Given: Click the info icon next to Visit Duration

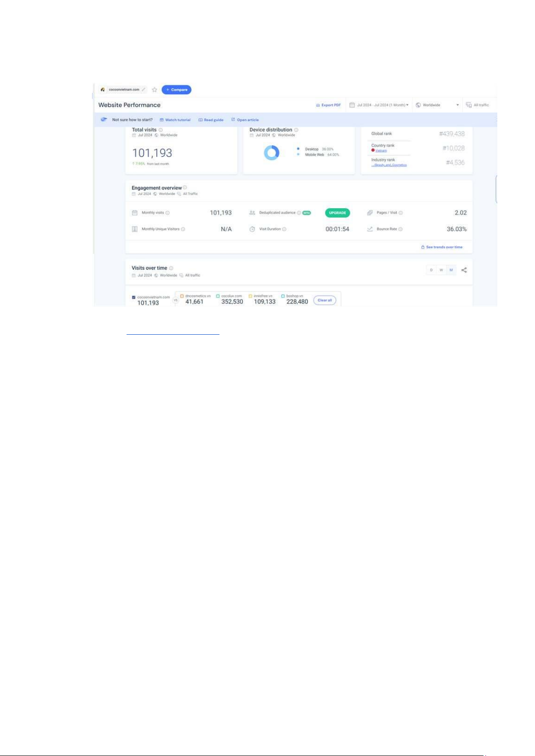Looking at the screenshot, I should (285, 229).
